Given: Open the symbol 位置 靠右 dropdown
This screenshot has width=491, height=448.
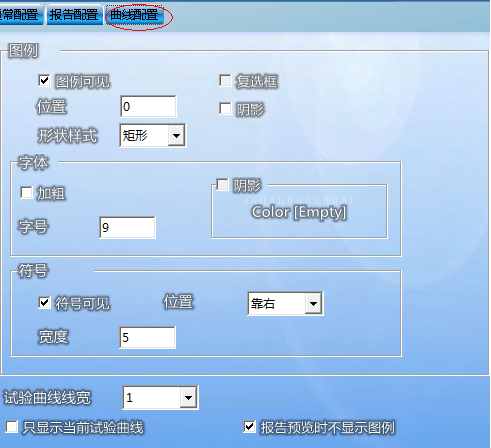Looking at the screenshot, I should 285,304.
